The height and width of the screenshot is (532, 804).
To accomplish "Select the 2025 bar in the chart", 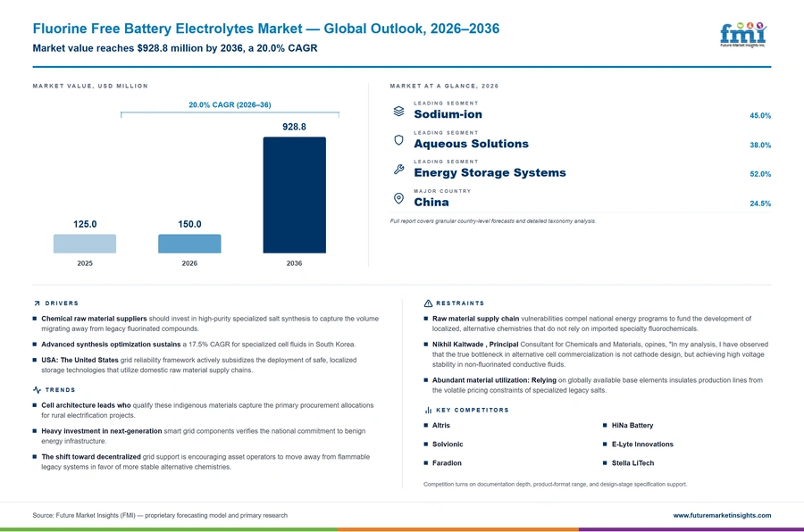I will pyautogui.click(x=85, y=244).
